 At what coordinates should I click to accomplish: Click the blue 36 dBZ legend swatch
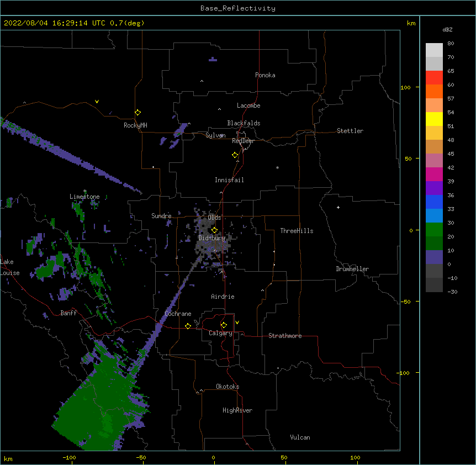click(x=434, y=202)
